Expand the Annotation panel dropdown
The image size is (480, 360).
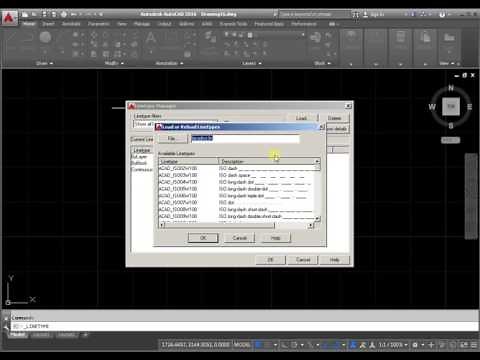tap(169, 63)
